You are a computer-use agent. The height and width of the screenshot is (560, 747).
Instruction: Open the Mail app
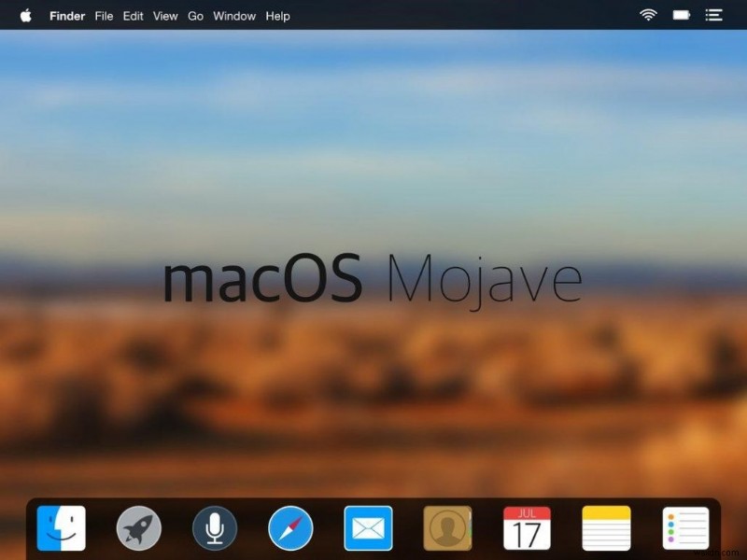tap(370, 528)
